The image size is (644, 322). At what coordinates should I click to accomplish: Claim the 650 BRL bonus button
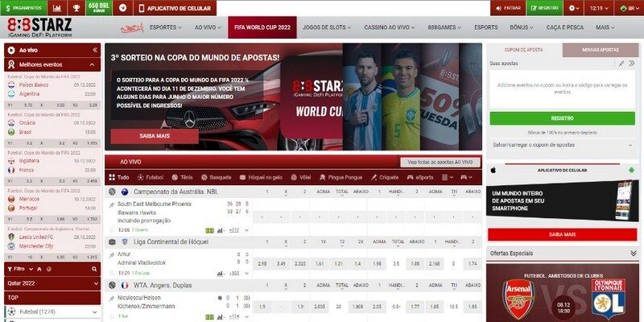99,8
